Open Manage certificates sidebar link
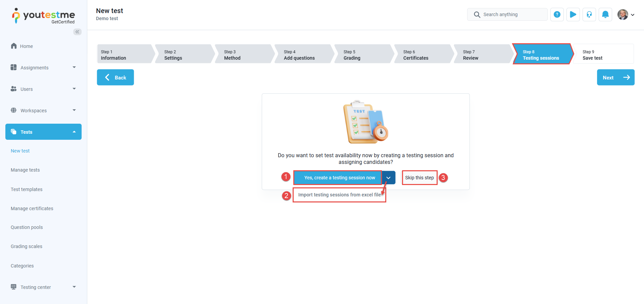The width and height of the screenshot is (644, 304). coord(32,208)
